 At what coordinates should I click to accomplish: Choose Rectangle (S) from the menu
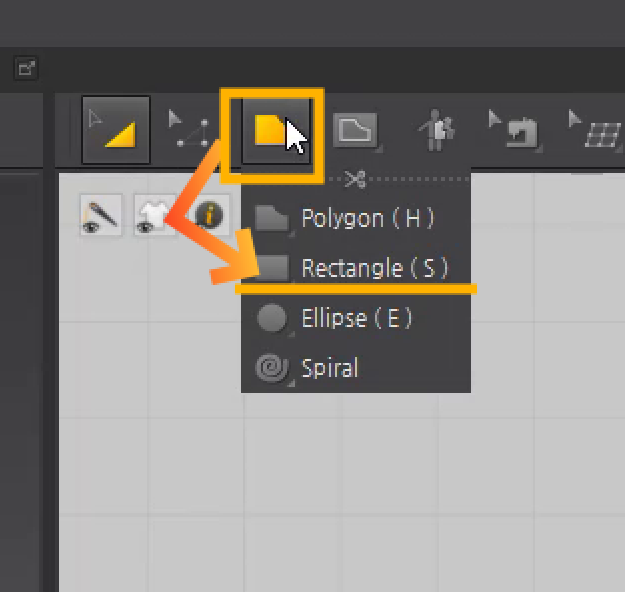pyautogui.click(x=356, y=267)
